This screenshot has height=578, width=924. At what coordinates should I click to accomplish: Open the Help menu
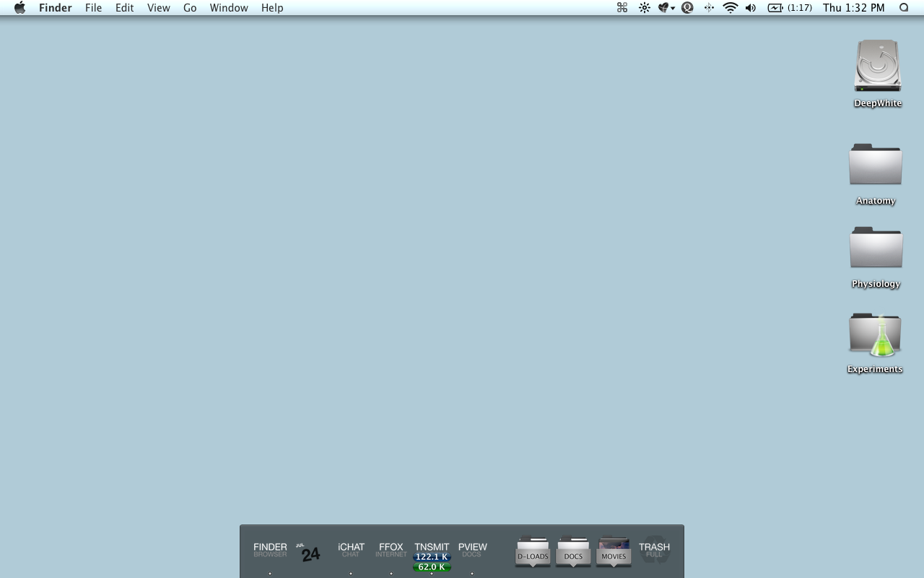272,8
